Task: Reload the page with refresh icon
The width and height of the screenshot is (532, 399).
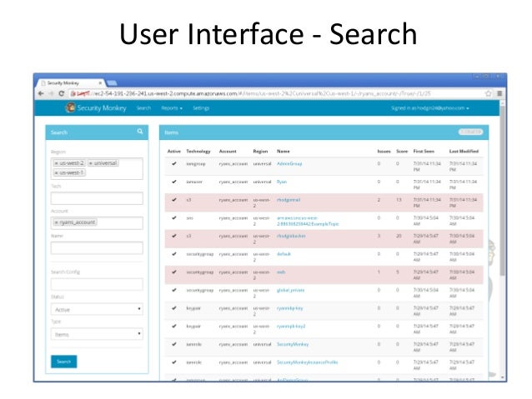Action: [62, 93]
